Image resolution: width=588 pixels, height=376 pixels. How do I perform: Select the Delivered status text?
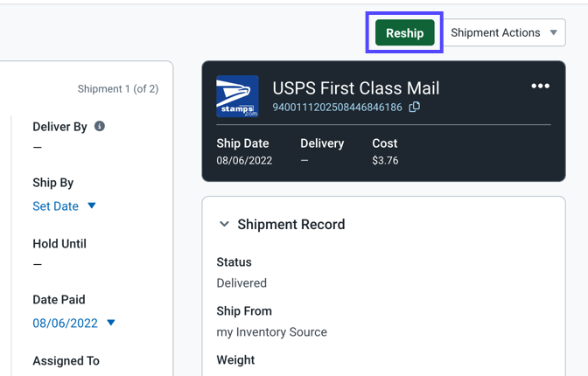pos(241,283)
